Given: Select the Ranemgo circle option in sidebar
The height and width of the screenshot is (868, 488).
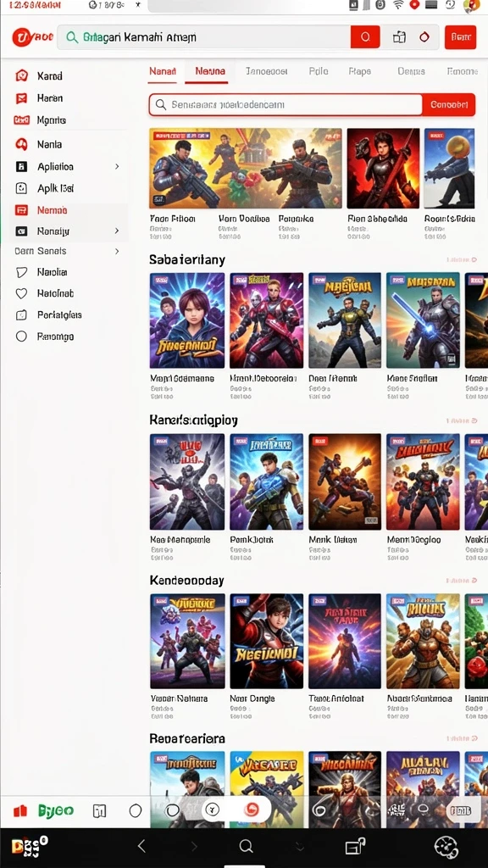Looking at the screenshot, I should tap(21, 337).
